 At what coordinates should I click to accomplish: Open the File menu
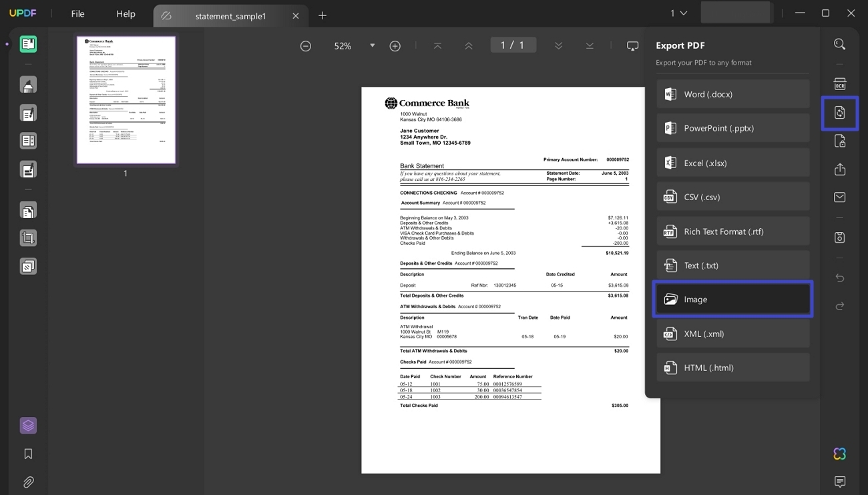point(78,14)
